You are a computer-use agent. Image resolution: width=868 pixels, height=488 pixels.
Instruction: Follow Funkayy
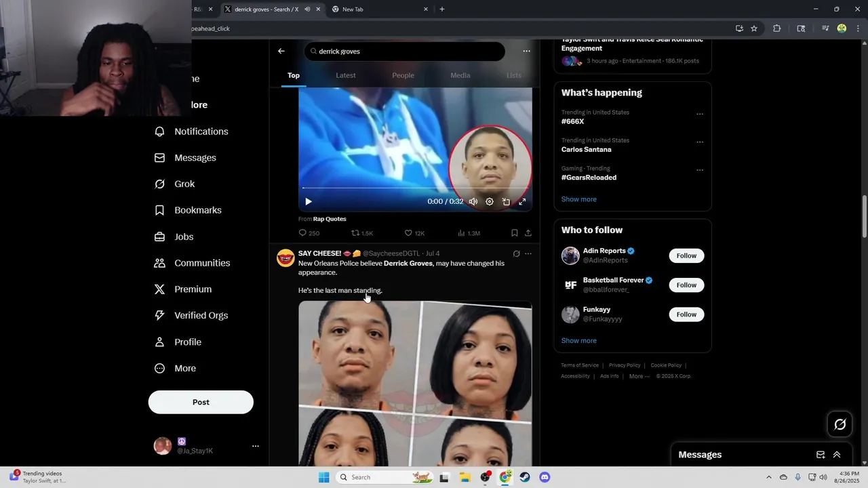click(x=686, y=314)
